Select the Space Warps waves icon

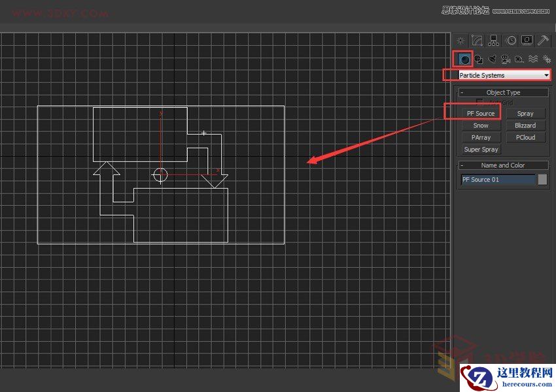click(x=533, y=59)
